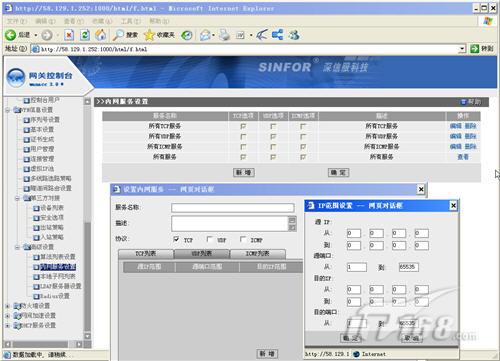Viewport: 500px width, 361px height.
Task: Click the Edit page toolbar icon
Action: (240, 35)
